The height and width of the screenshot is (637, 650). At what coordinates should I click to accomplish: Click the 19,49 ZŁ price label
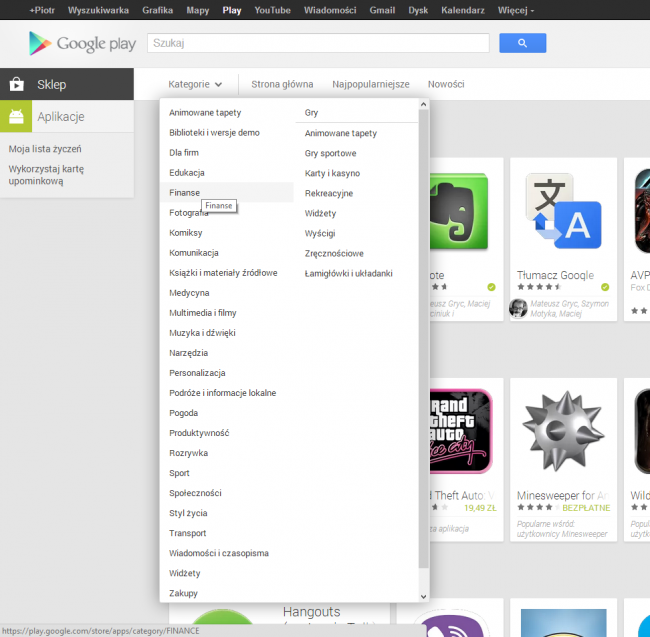point(480,508)
